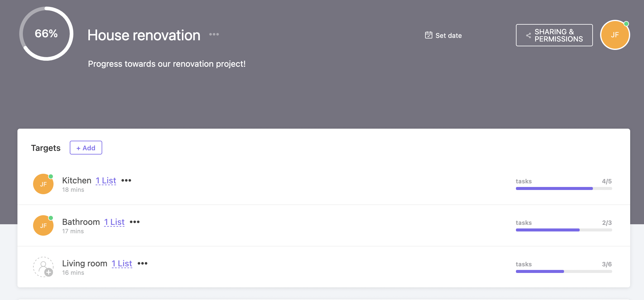
Task: Open the Living room 1 List link
Action: pos(122,263)
